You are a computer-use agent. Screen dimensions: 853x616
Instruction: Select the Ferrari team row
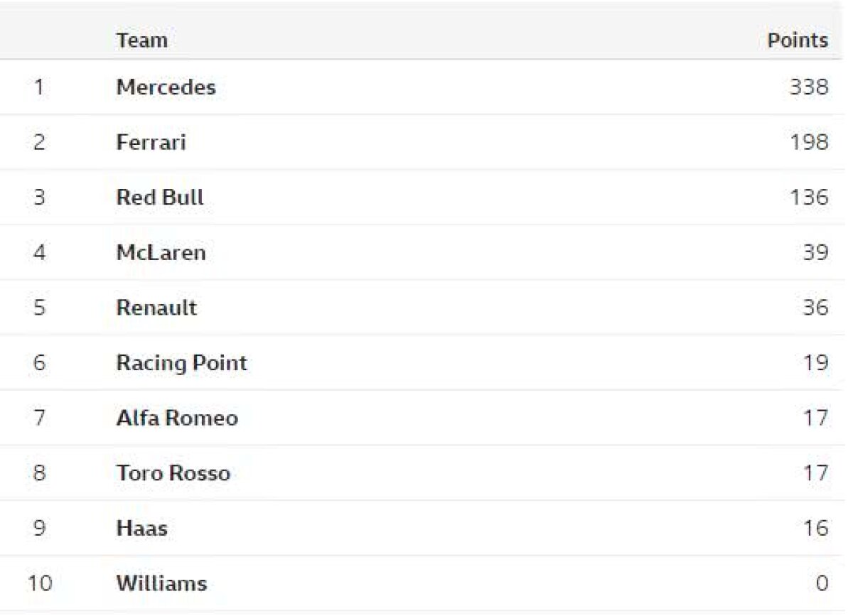coord(151,142)
